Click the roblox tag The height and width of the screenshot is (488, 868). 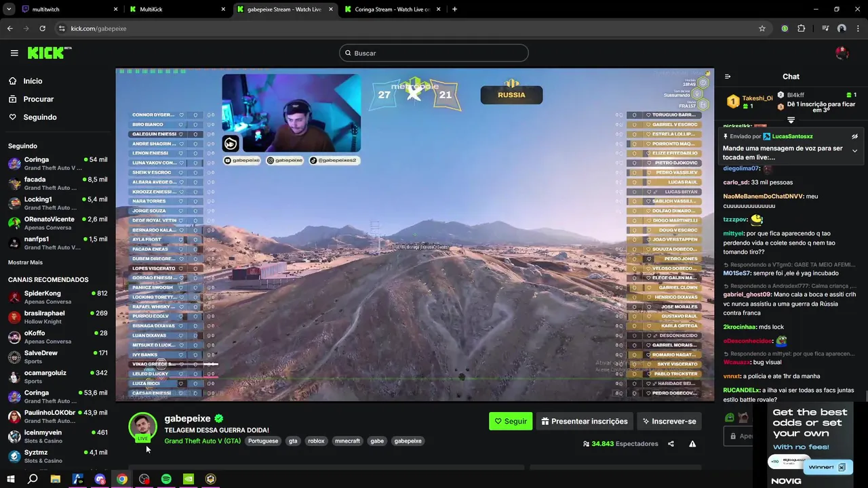click(x=316, y=441)
